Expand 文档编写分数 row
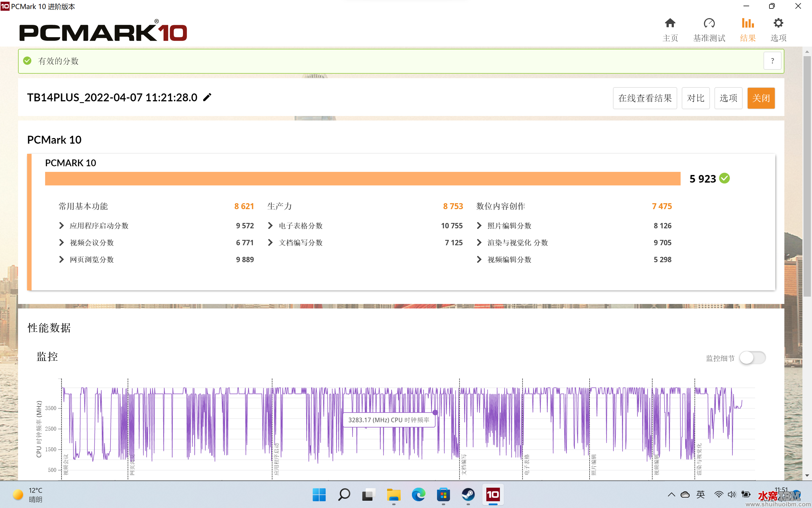 (270, 243)
